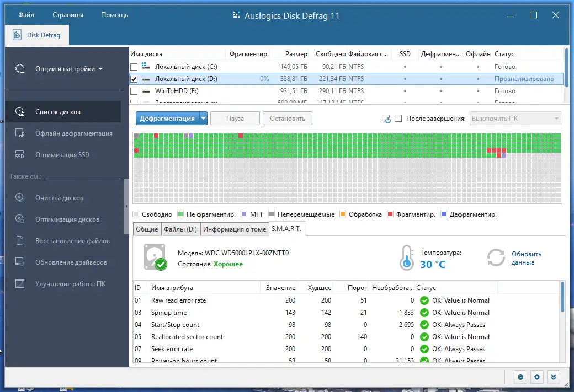
Task: Check the Local disk (C:) checkbox
Action: [x=134, y=67]
